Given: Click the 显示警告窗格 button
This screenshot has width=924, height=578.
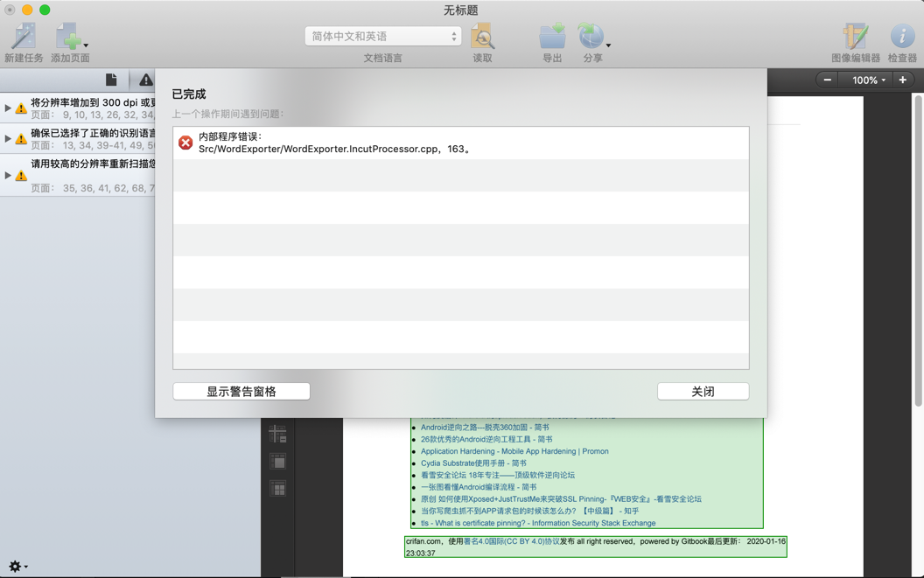Looking at the screenshot, I should (x=241, y=391).
